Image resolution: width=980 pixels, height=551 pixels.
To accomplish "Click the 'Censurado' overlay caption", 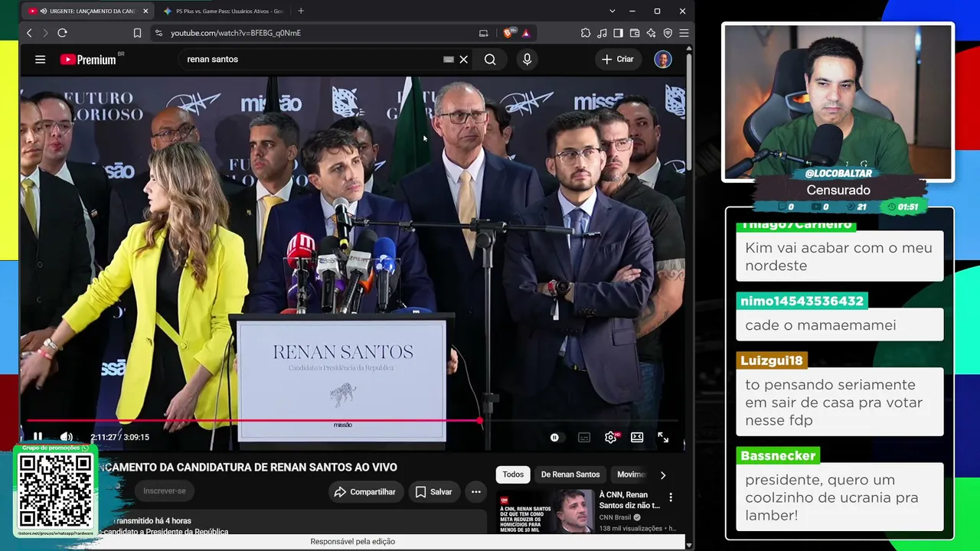I will (x=838, y=190).
